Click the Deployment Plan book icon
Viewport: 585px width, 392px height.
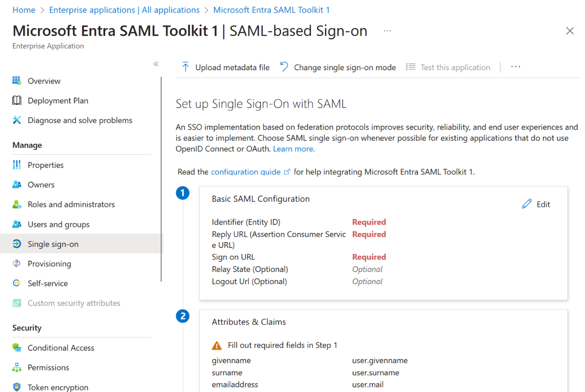coord(17,100)
